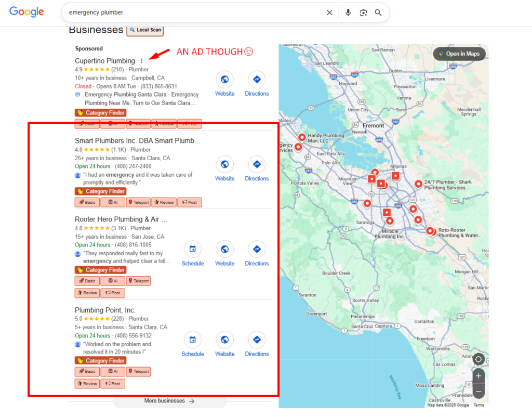532x417 pixels.
Task: Click the map zoom-out minus control
Action: 478,390
